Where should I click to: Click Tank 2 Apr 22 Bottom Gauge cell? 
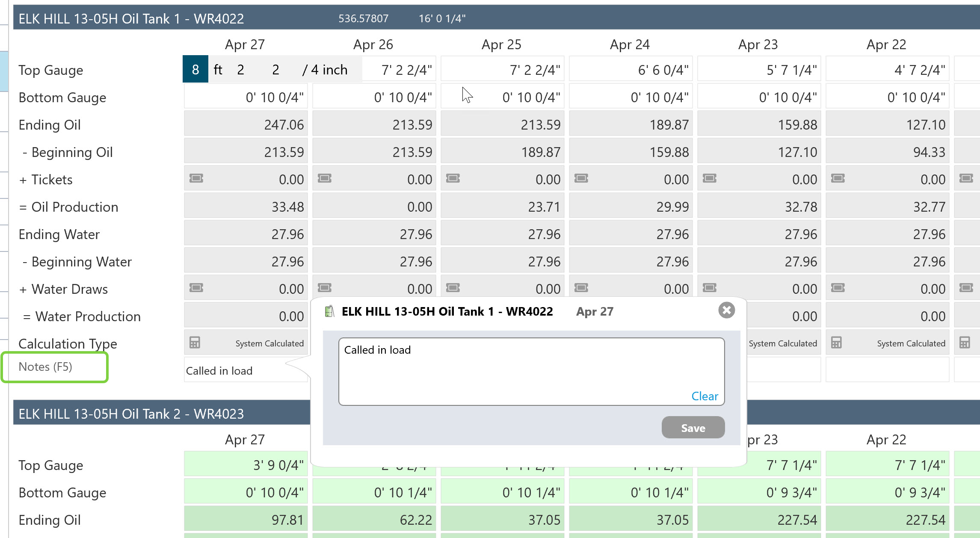[x=888, y=492]
